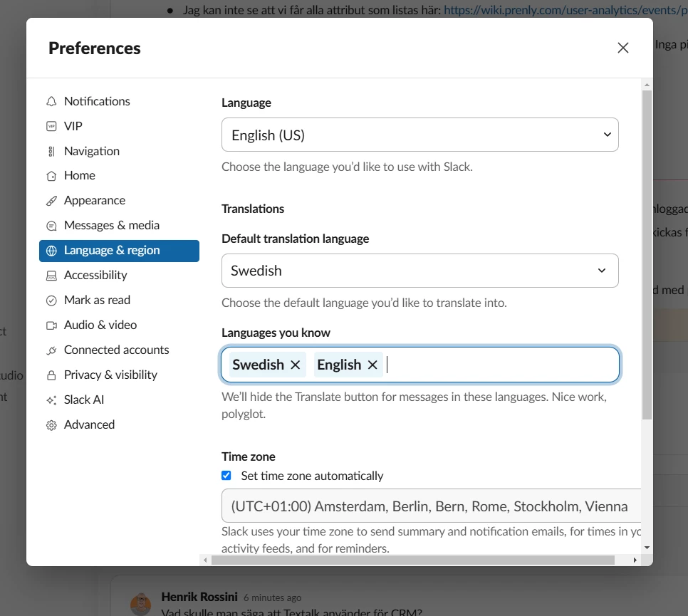
Task: Click the Mark as read checkmark icon
Action: (x=51, y=301)
